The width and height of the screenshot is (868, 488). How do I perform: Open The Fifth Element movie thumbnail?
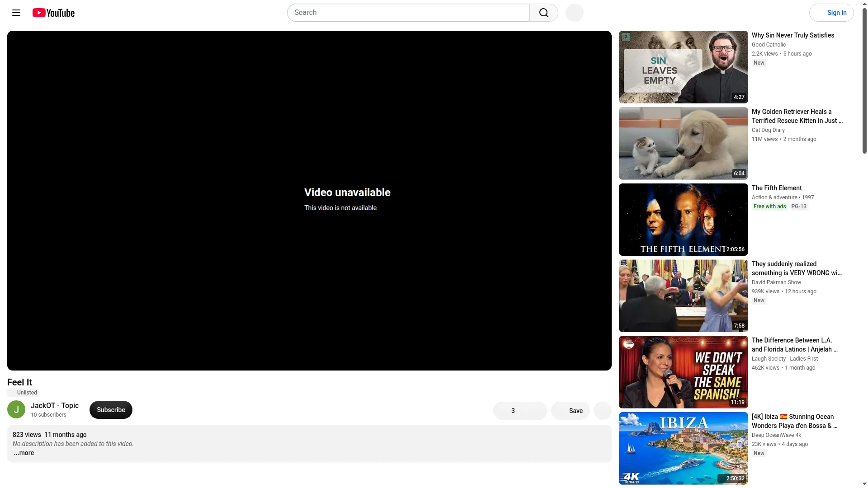tap(683, 220)
